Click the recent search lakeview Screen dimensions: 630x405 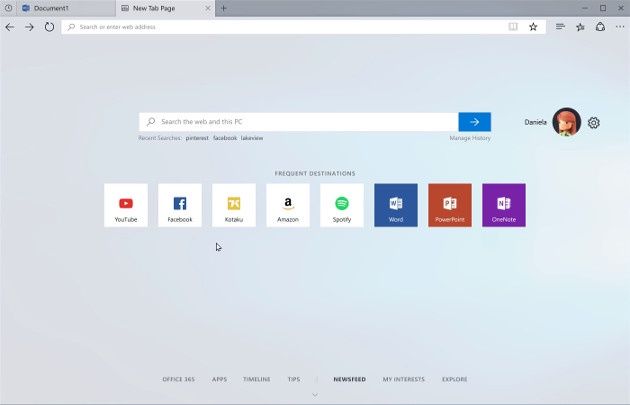pyautogui.click(x=252, y=138)
